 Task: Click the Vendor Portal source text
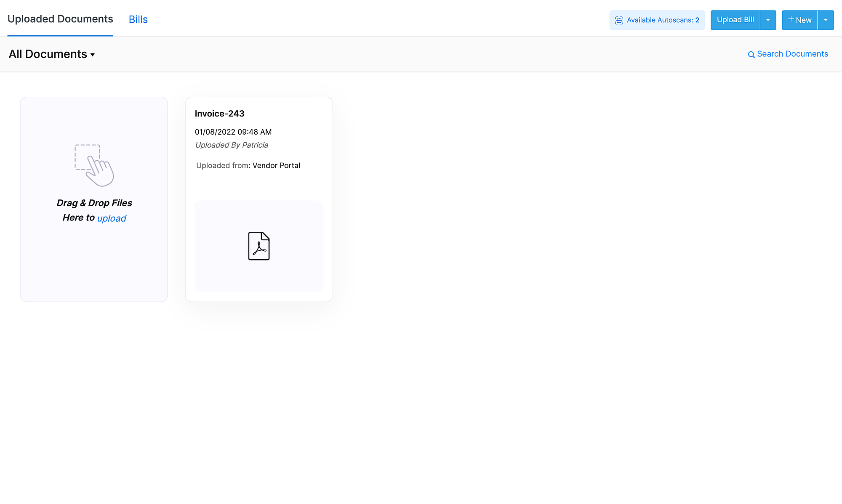tap(276, 166)
